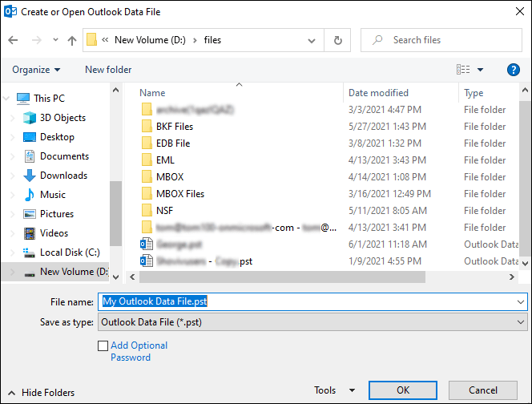Image resolution: width=532 pixels, height=404 pixels.
Task: Click the Add Optional Password label
Action: point(139,351)
